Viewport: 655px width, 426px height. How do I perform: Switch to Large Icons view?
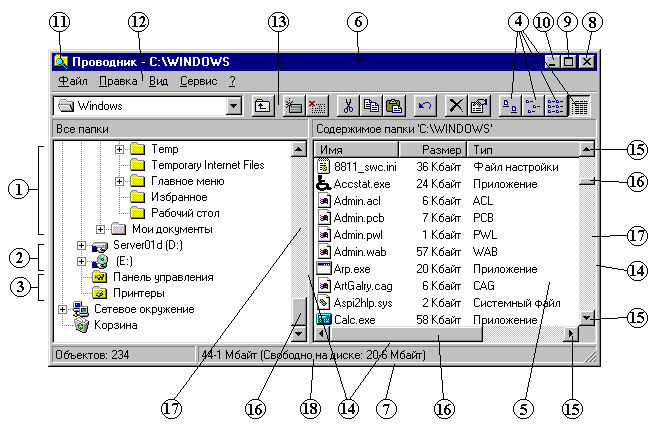(x=510, y=106)
